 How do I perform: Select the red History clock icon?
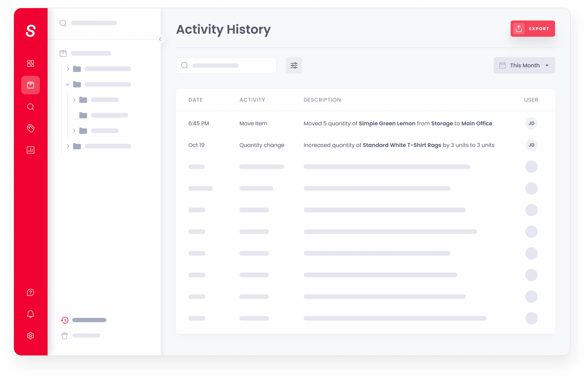(65, 320)
